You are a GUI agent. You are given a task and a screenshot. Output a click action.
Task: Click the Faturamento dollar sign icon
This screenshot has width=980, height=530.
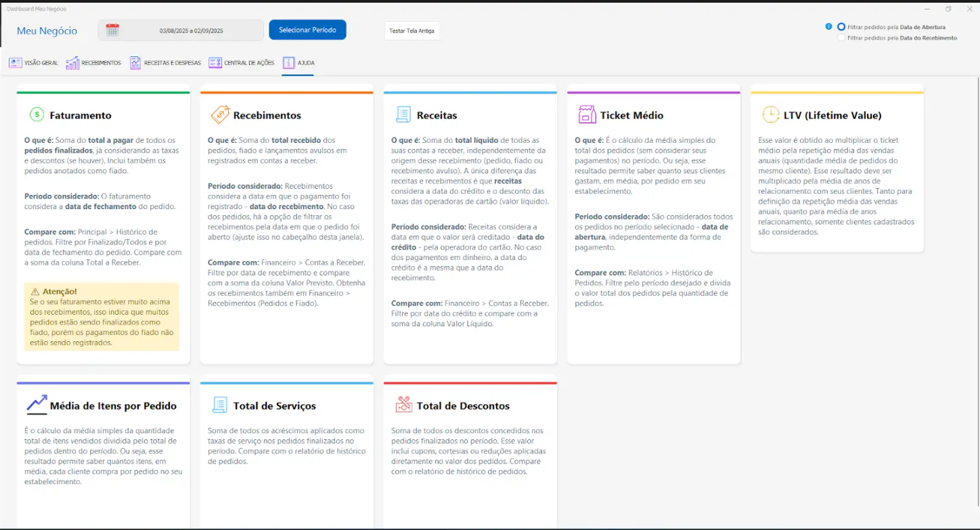tap(37, 115)
